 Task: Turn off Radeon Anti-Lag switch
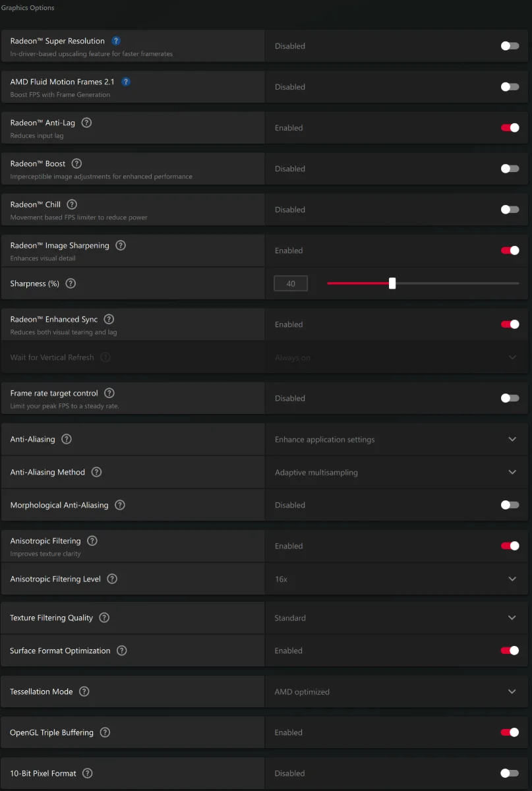coord(510,128)
